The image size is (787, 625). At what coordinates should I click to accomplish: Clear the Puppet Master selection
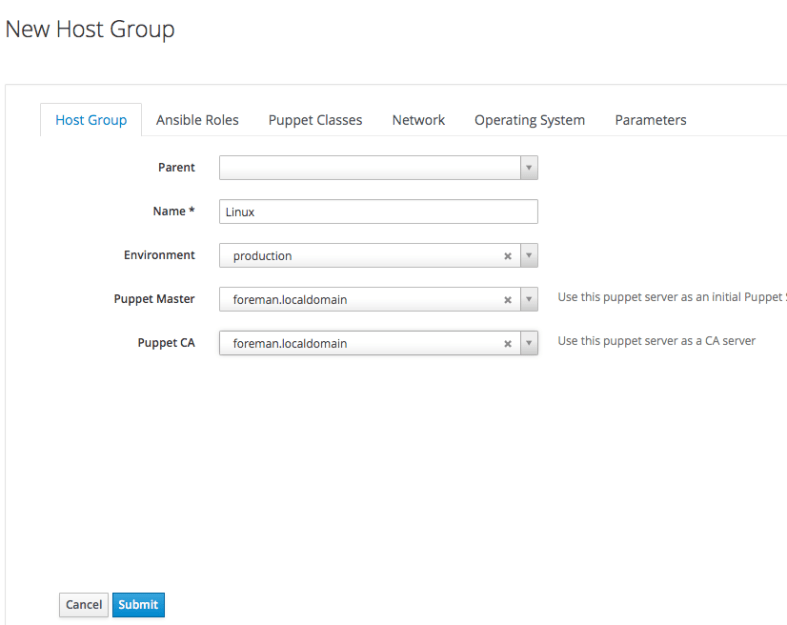point(507,300)
